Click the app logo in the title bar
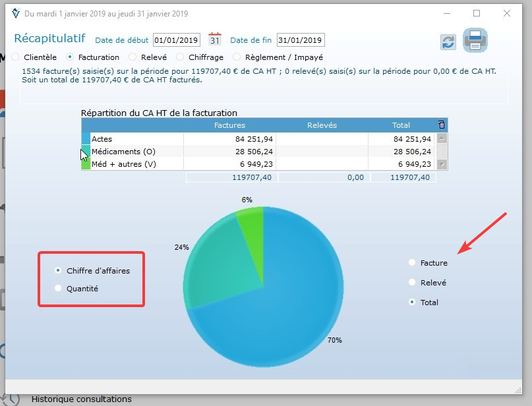Image resolution: width=532 pixels, height=406 pixels. click(16, 14)
